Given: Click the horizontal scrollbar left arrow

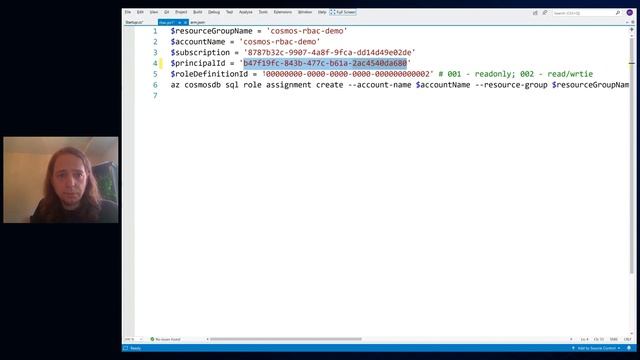Looking at the screenshot, I should (207, 339).
